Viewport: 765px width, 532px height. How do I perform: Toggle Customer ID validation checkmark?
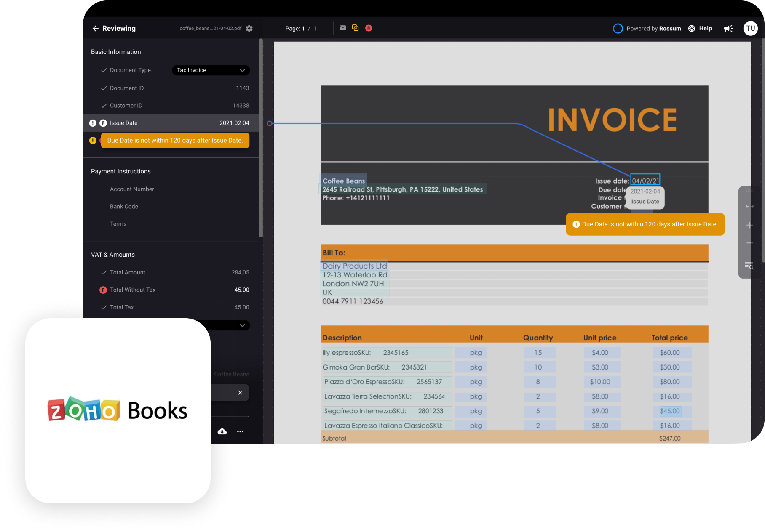click(104, 106)
